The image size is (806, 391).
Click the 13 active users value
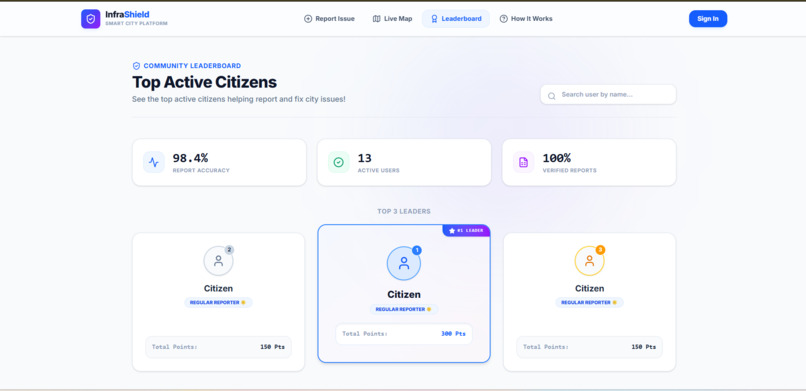364,158
